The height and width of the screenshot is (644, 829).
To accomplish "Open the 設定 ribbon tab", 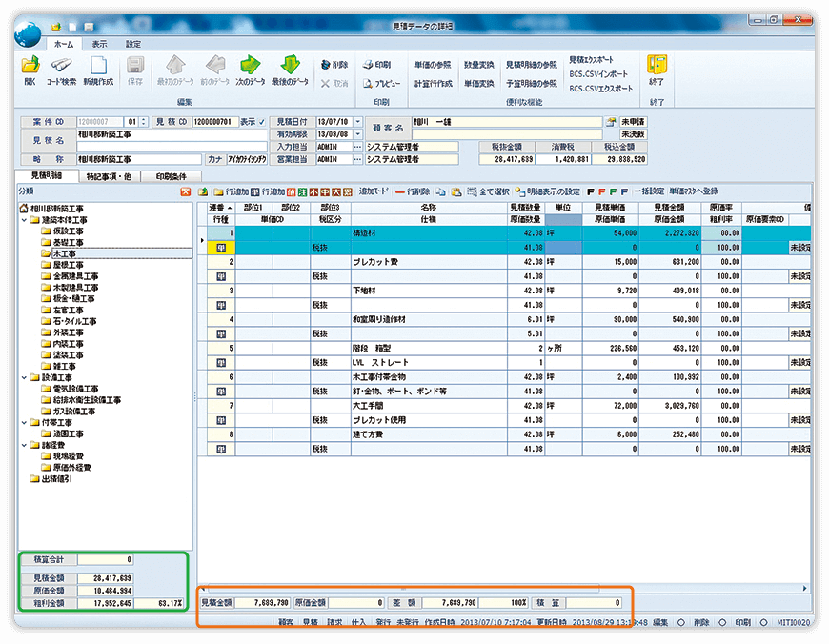I will coord(133,44).
